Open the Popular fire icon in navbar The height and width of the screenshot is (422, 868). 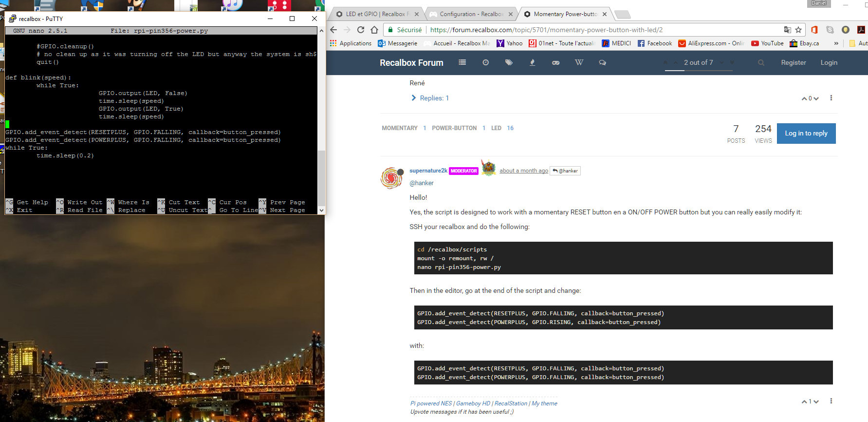tap(532, 62)
